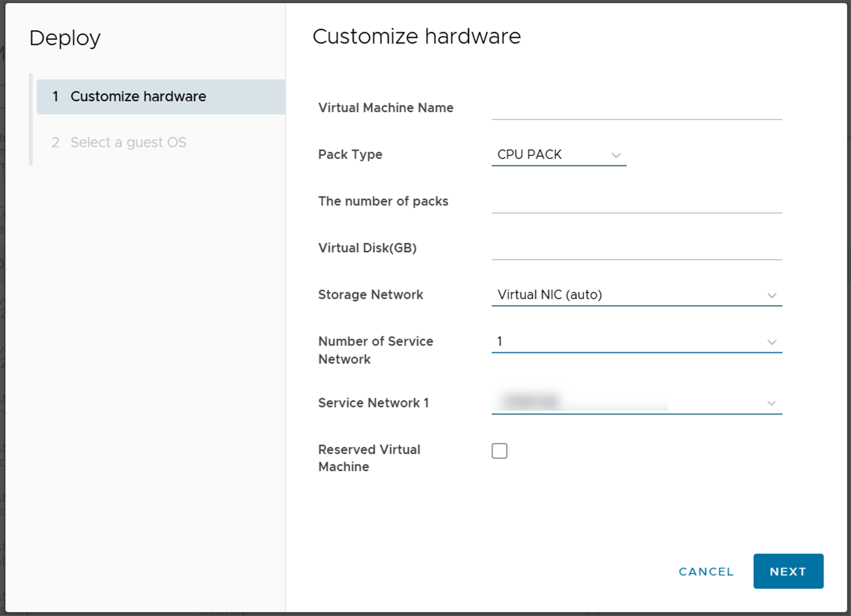This screenshot has width=851, height=616.
Task: Expand Number of Service Network dropdown
Action: click(636, 341)
